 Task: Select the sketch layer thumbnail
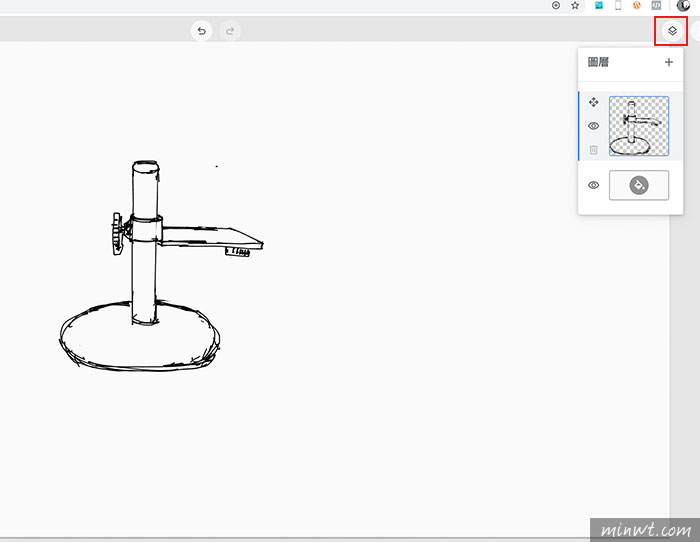click(639, 126)
